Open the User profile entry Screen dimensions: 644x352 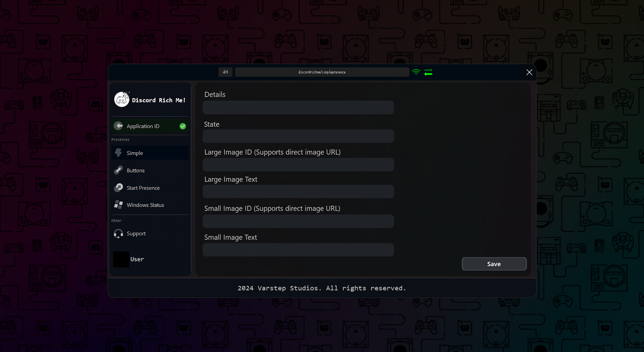137,259
